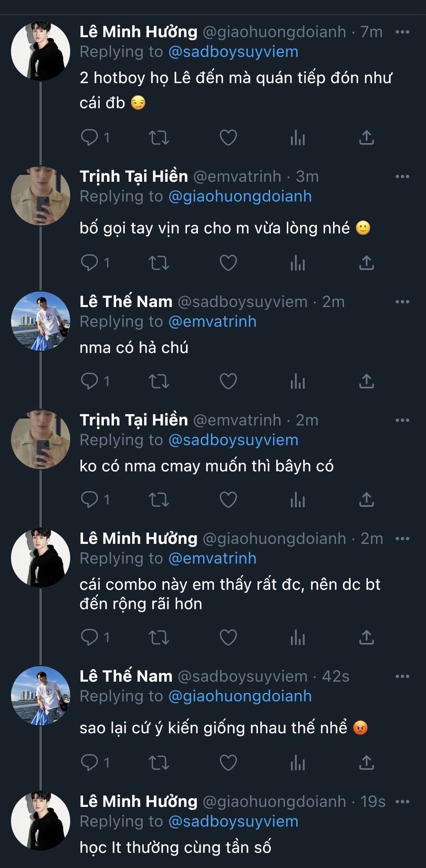Open @giaohuongdoianh mention under Trịnh Tại Hiền 3m

[240, 197]
